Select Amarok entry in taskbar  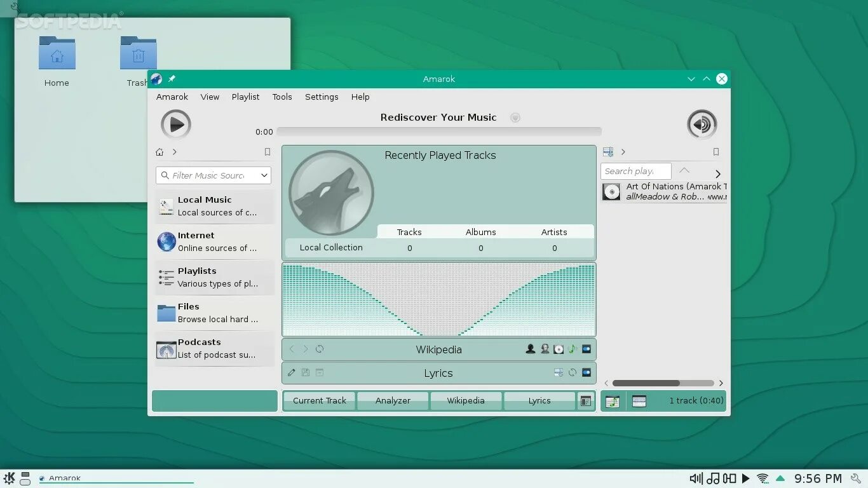click(x=116, y=478)
